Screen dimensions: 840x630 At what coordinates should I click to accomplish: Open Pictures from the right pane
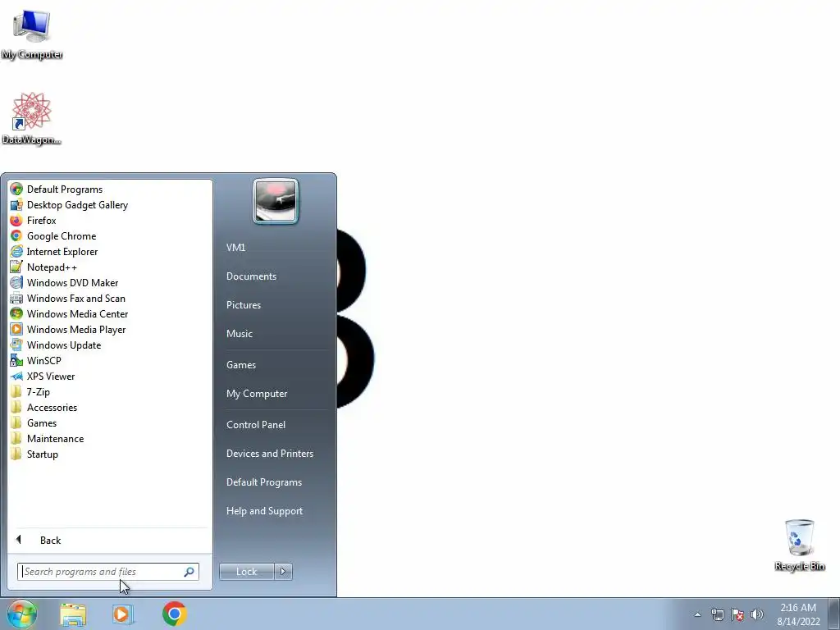[243, 305]
